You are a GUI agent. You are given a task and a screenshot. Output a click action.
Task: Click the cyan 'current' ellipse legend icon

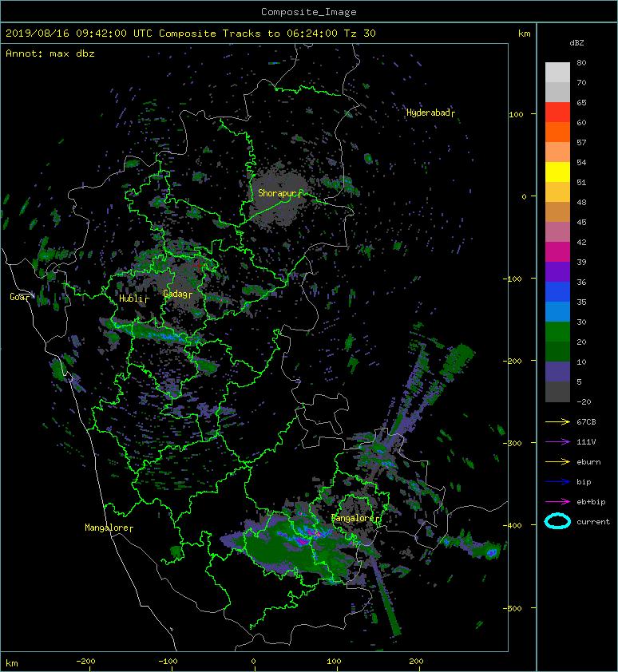[x=557, y=522]
